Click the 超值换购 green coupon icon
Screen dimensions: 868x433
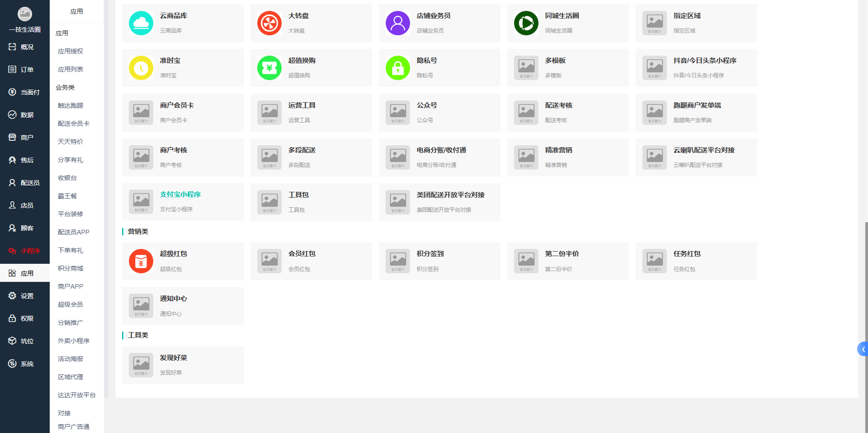click(269, 68)
